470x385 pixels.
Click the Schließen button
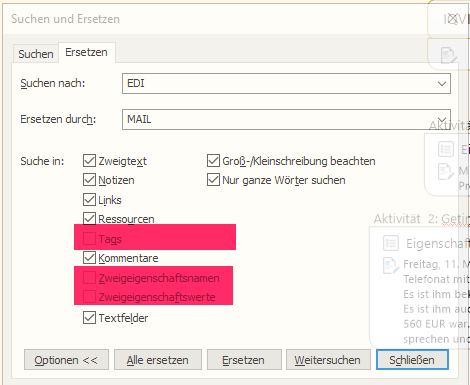coord(412,360)
